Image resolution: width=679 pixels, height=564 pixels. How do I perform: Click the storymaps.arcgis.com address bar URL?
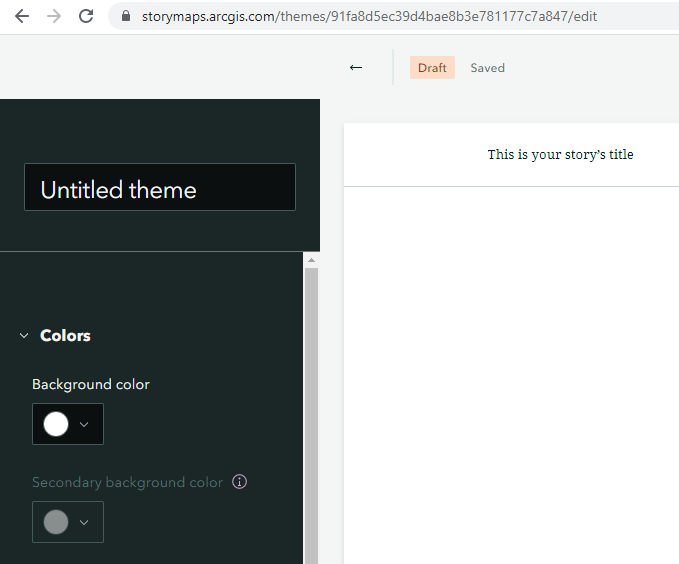click(x=369, y=16)
